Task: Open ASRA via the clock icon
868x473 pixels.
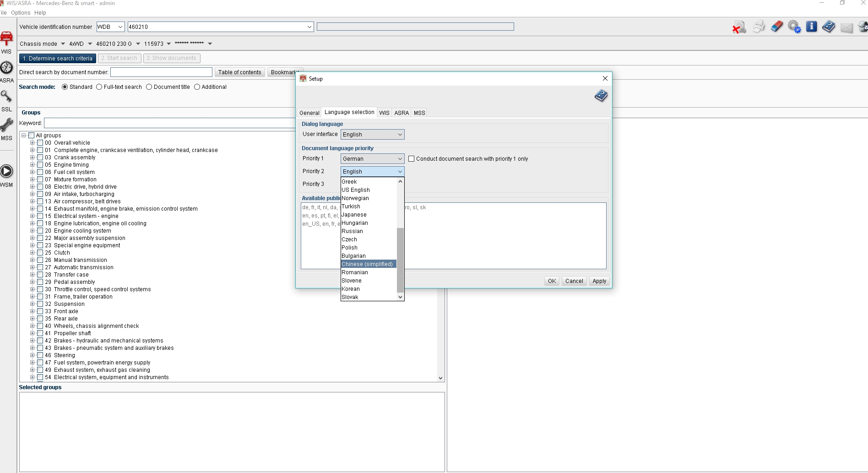Action: 6,68
